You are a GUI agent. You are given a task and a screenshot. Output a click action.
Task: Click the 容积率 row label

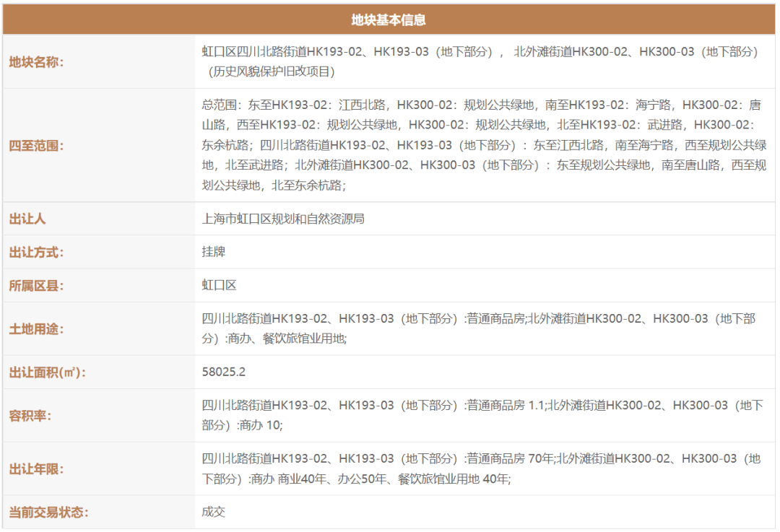[32, 416]
